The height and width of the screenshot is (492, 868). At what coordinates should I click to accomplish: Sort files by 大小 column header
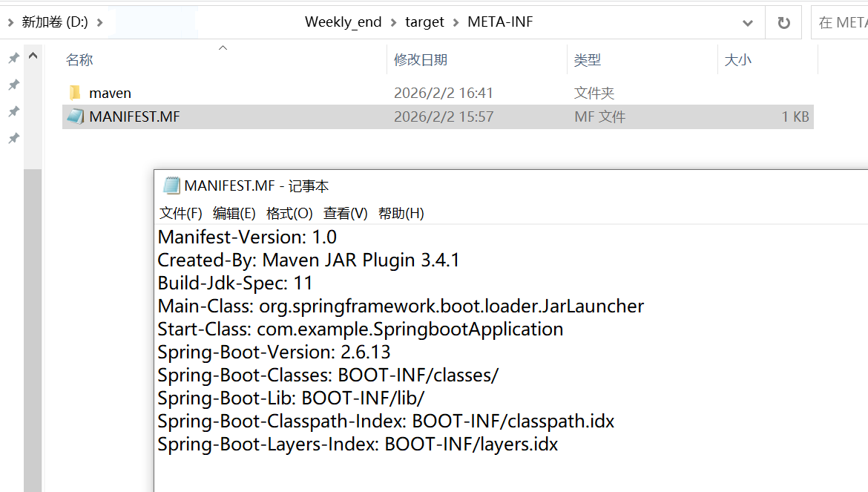pyautogui.click(x=738, y=60)
